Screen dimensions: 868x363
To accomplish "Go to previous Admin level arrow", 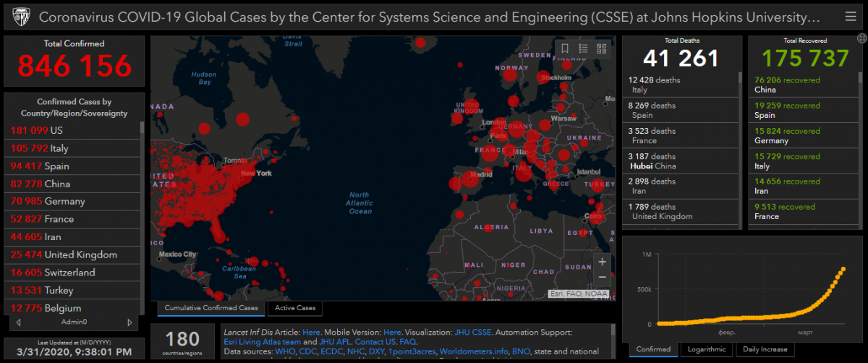I will (x=18, y=322).
